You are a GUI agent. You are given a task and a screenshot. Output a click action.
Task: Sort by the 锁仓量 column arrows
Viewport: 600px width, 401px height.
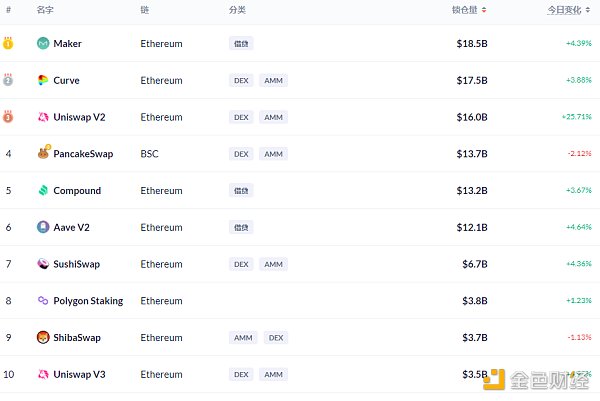484,10
